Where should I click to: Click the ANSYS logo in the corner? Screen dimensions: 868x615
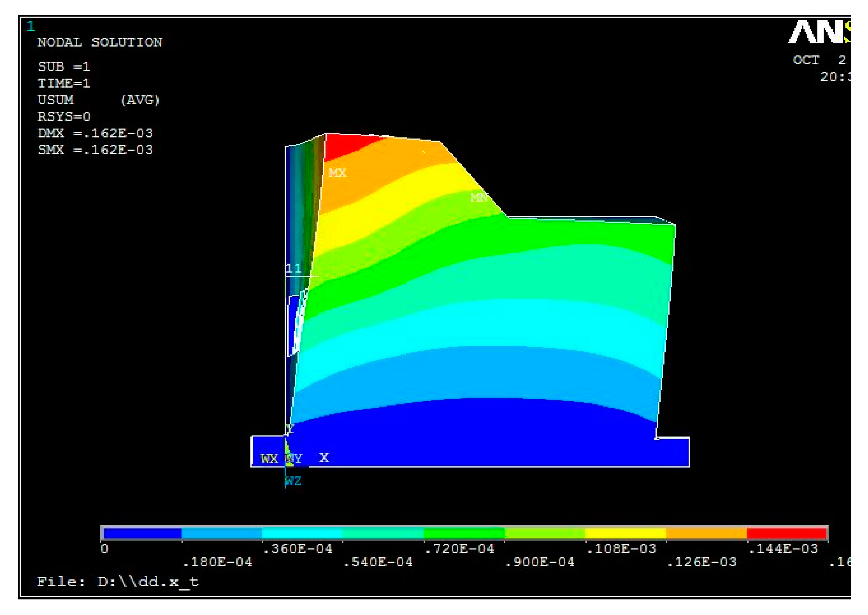[x=820, y=32]
